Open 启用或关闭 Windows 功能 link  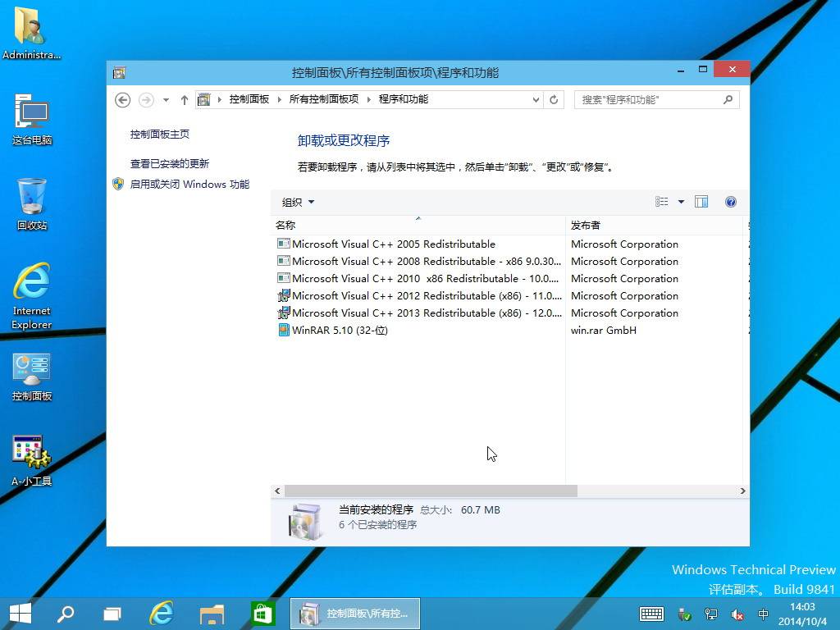189,185
